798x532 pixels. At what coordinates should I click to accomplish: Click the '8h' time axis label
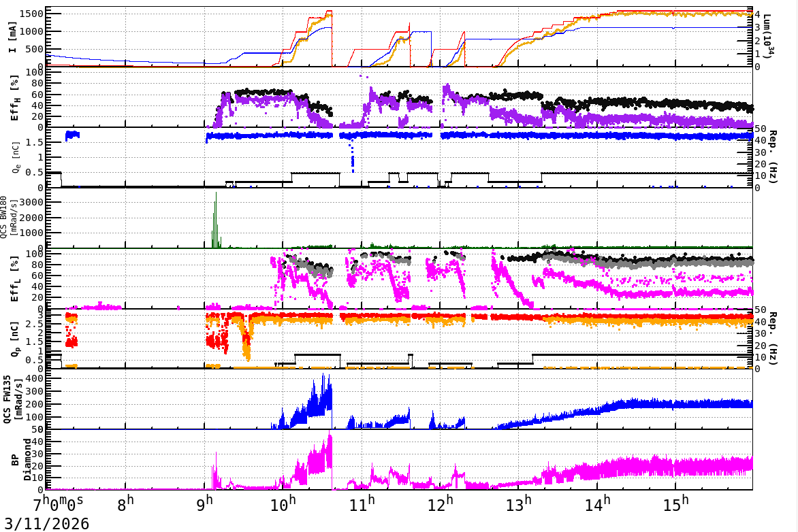tap(125, 504)
